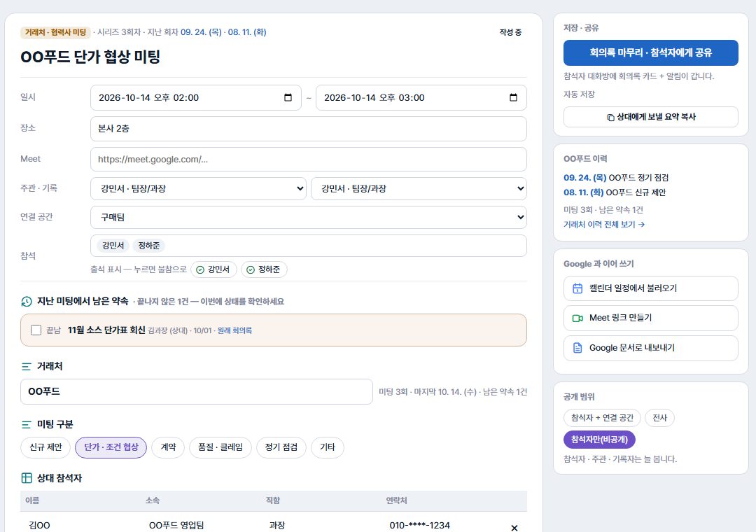
Task: Toggle attendance for 정하준
Action: [x=264, y=269]
